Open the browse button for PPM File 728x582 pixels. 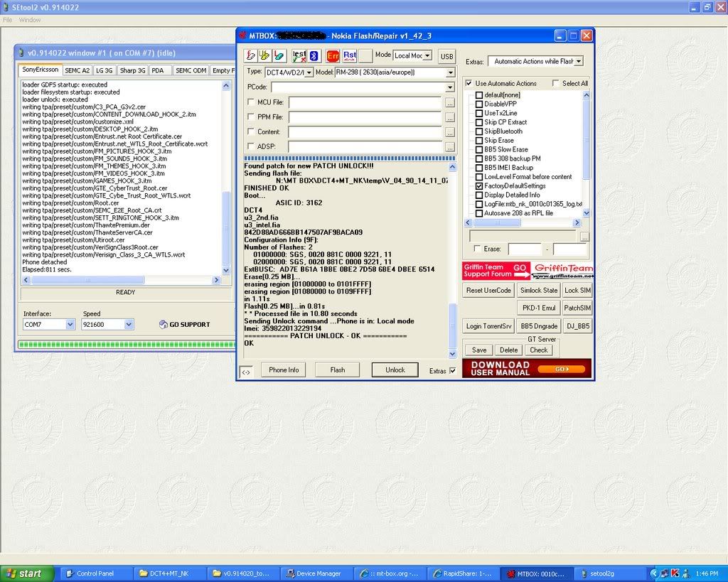point(449,117)
